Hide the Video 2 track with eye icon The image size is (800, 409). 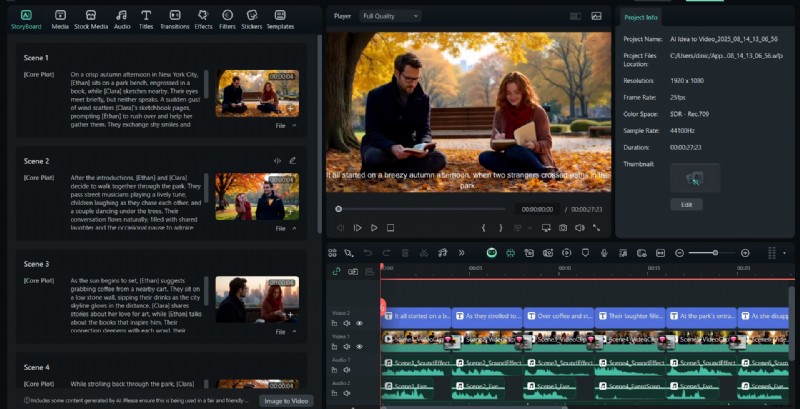coord(359,323)
